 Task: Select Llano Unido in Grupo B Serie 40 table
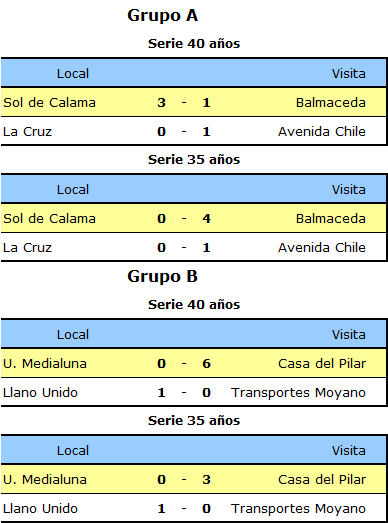(40, 393)
